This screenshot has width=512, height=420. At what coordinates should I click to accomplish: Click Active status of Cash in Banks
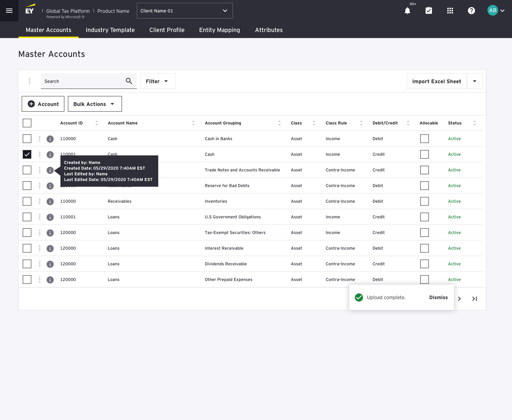pos(454,139)
